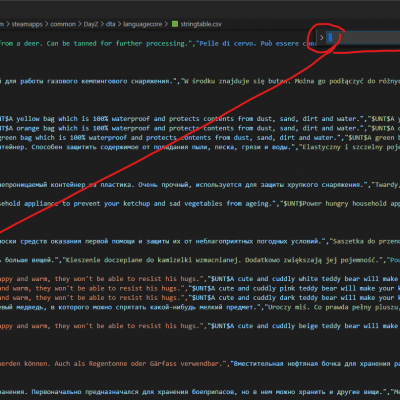
Task: Select the dta breadcrumb segment
Action: tap(110, 24)
